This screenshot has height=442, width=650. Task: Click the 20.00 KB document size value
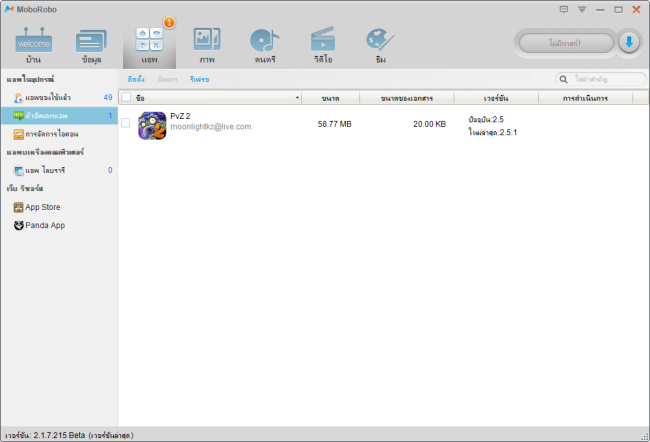(429, 124)
